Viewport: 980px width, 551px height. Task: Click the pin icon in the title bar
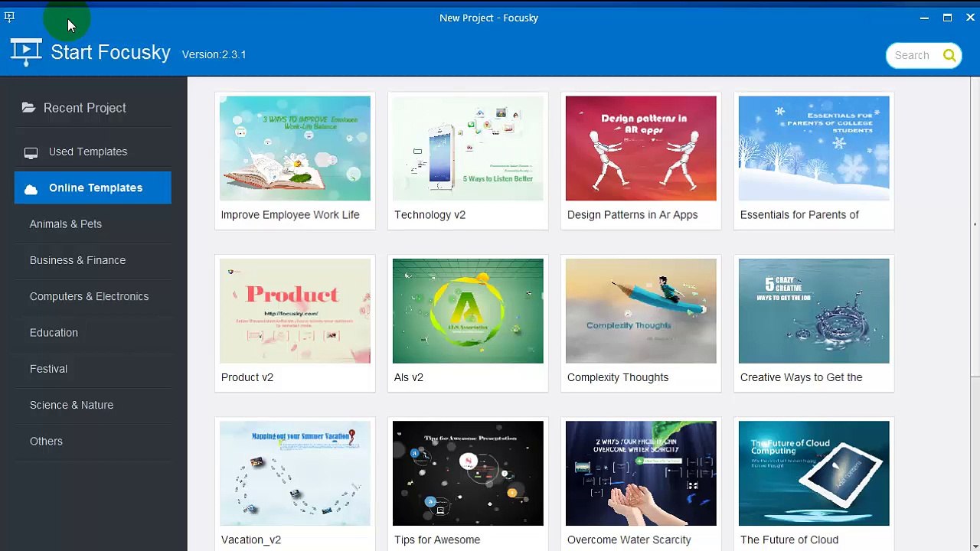9,17
